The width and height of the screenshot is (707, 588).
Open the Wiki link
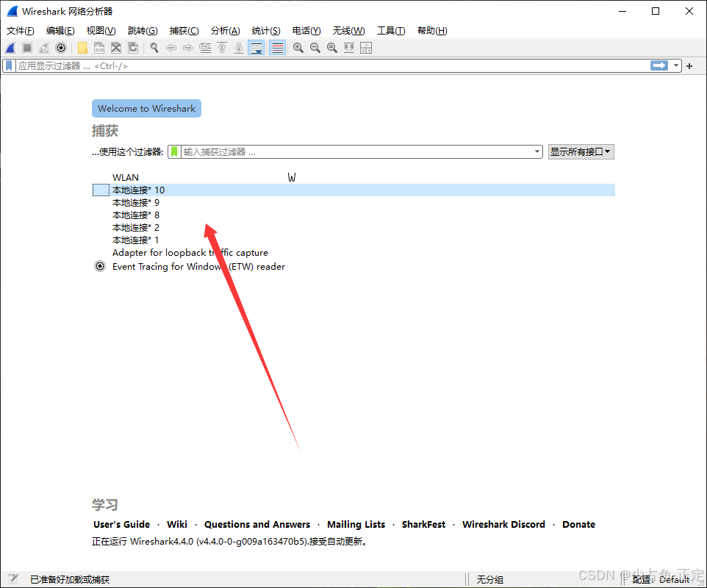(176, 524)
